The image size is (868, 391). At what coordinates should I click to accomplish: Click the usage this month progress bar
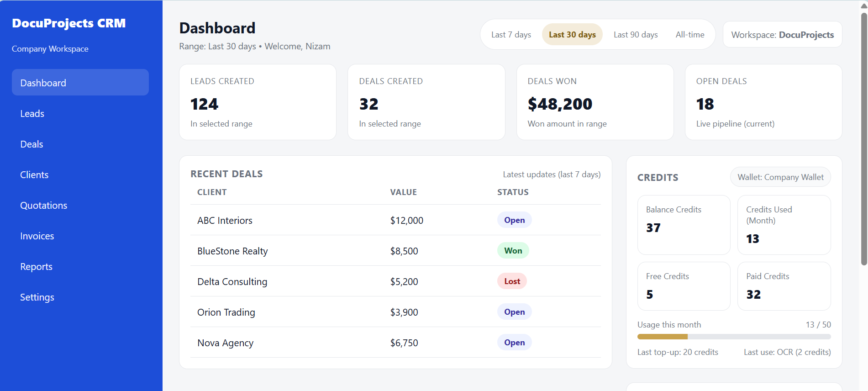[733, 337]
